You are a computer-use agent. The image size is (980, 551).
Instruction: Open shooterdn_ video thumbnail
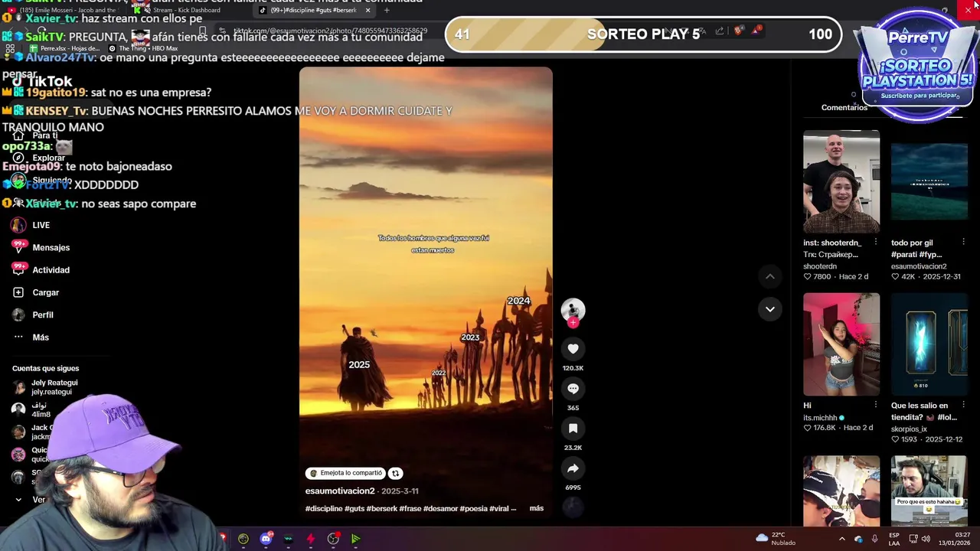pos(841,181)
